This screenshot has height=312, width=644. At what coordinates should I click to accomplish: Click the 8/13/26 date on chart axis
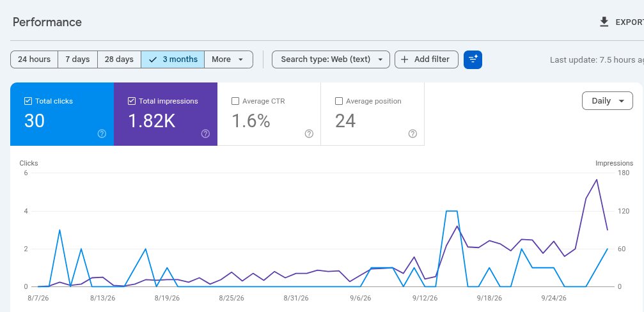coord(103,298)
